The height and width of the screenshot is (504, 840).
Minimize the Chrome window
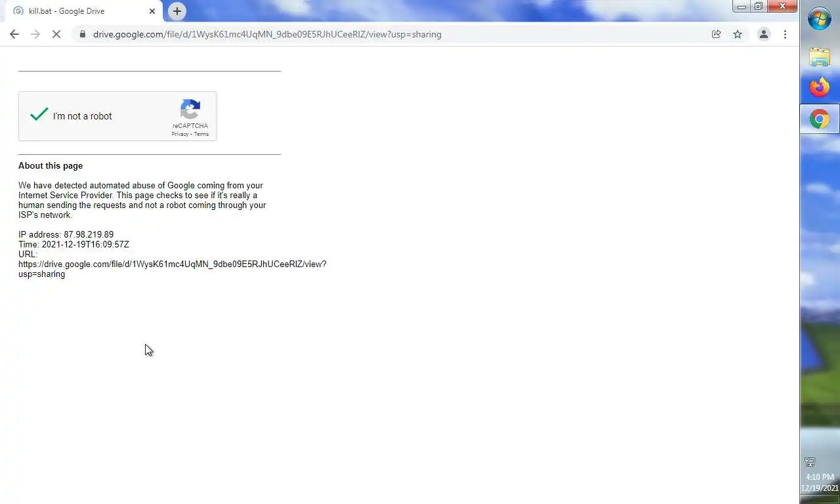(x=741, y=7)
